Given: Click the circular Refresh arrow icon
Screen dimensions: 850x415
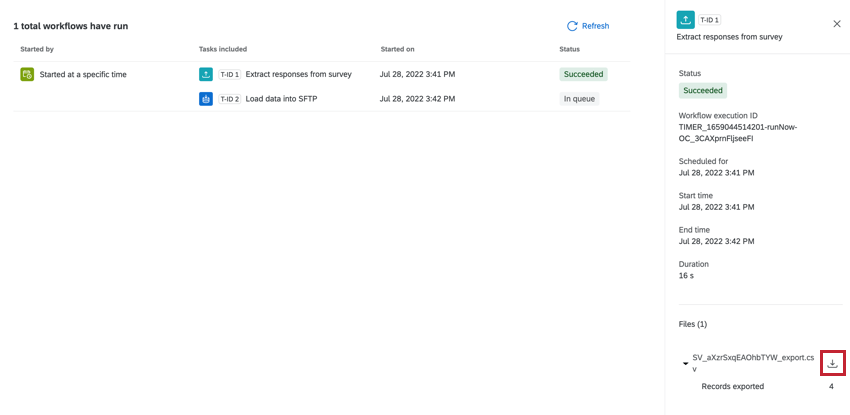Looking at the screenshot, I should 572,26.
